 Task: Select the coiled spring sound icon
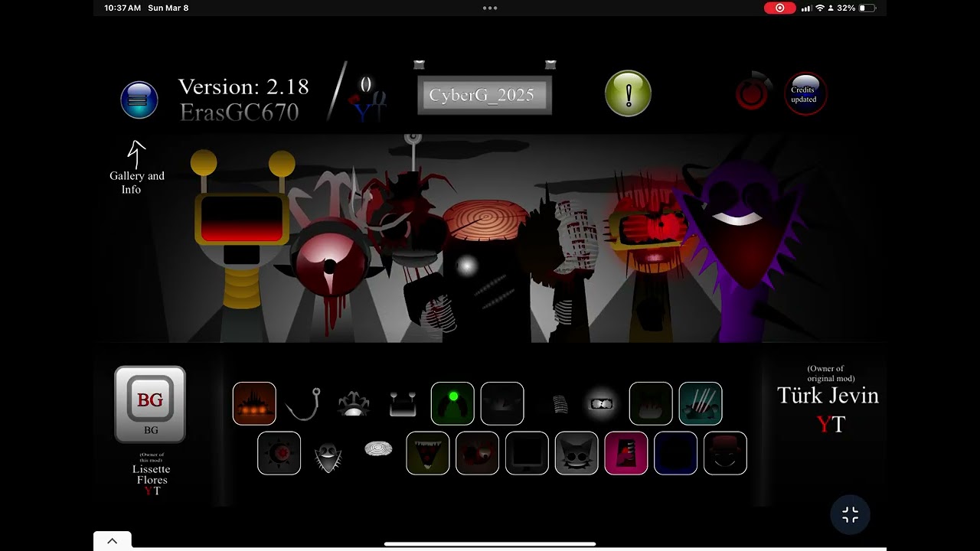point(560,403)
